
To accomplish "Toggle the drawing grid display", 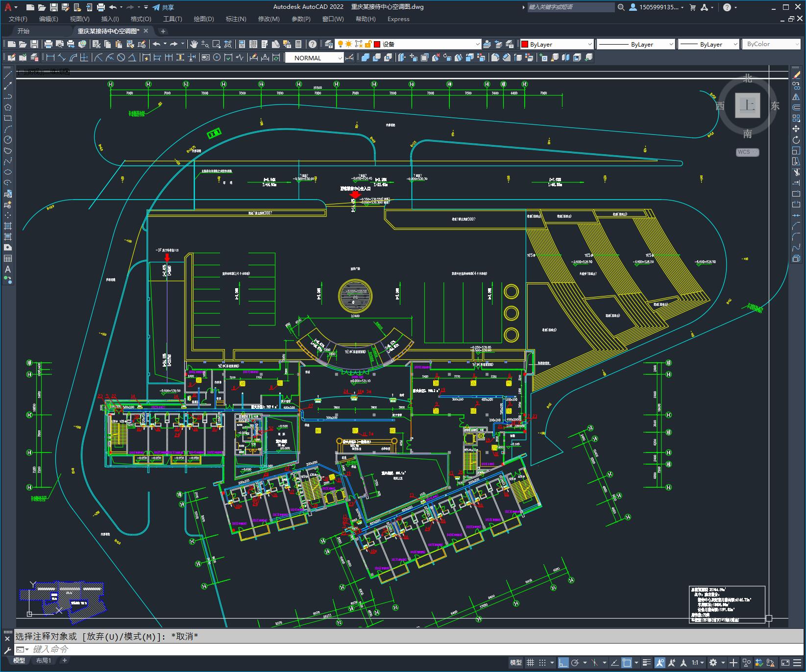I will point(530,663).
